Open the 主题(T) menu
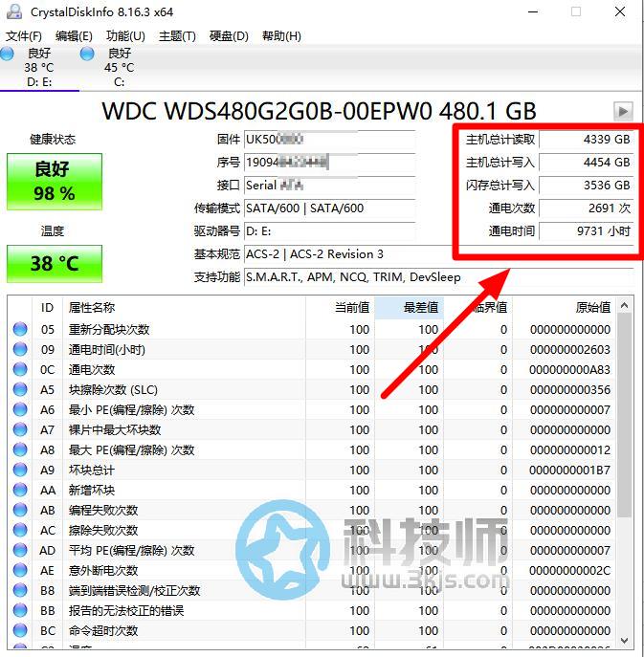 pyautogui.click(x=177, y=36)
